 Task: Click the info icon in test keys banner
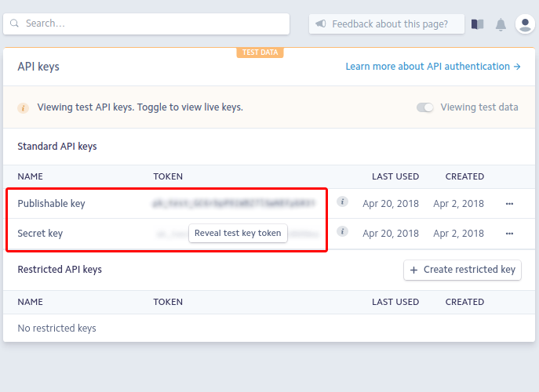(24, 107)
